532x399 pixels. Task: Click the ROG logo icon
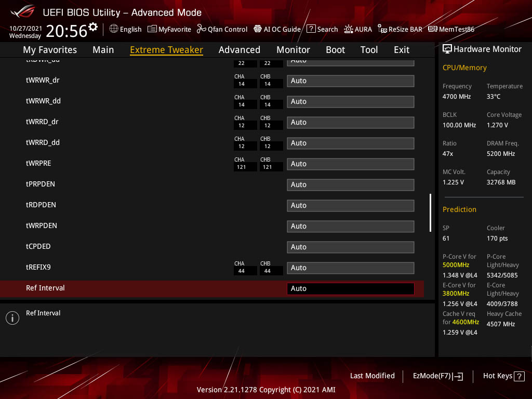coord(22,12)
